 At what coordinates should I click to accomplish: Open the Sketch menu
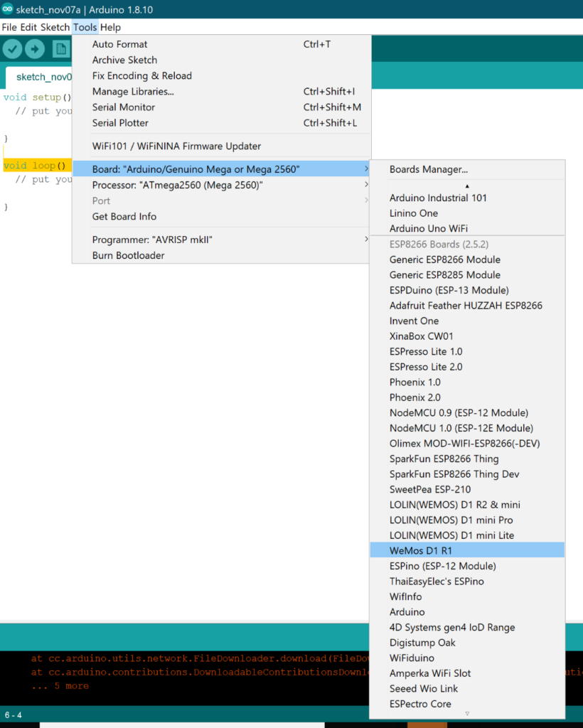pos(55,27)
